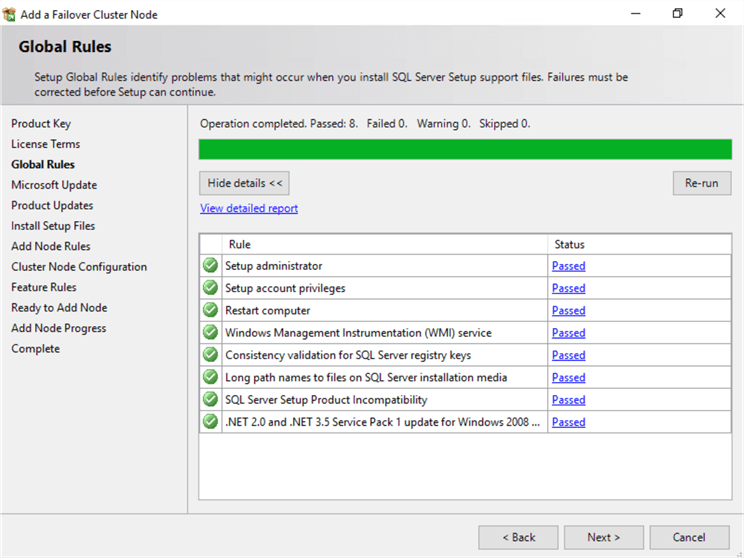Viewport: 744px width, 558px height.
Task: Click the status icon next to WMI service rule
Action: coord(210,332)
